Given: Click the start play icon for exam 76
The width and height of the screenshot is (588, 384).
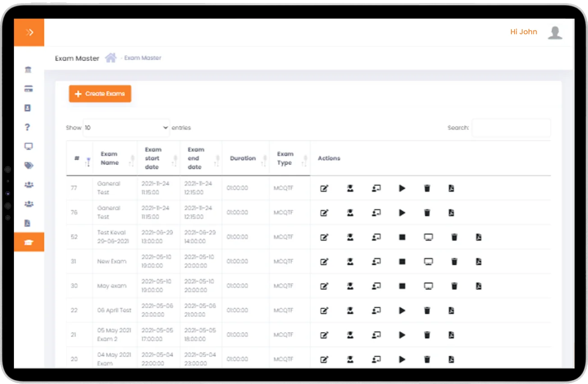Looking at the screenshot, I should click(x=402, y=213).
